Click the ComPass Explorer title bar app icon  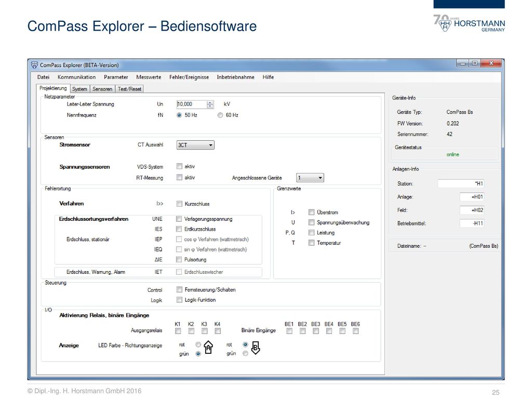[x=34, y=65]
